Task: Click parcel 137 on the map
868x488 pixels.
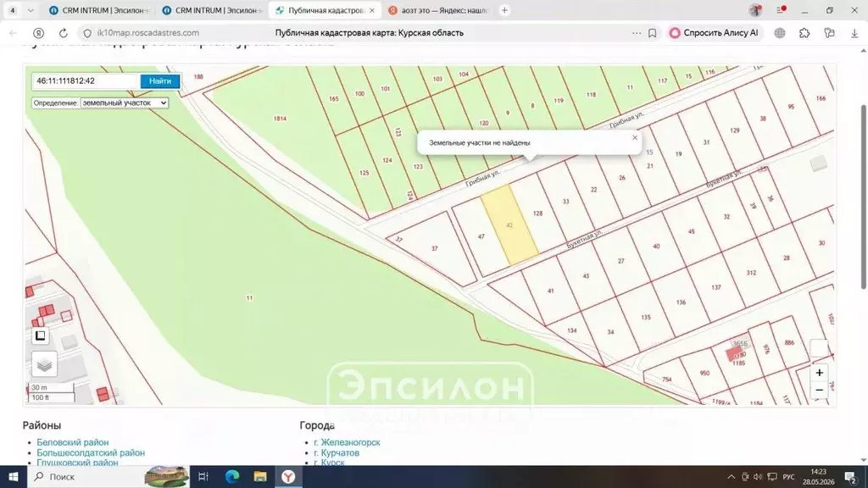Action: [x=715, y=287]
